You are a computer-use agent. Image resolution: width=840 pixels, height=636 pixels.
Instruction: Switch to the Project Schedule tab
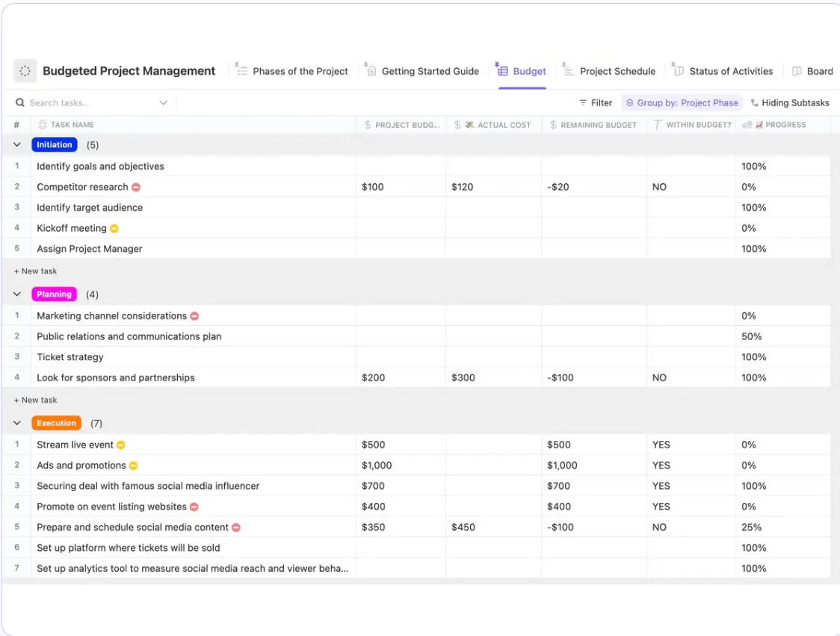(x=609, y=71)
